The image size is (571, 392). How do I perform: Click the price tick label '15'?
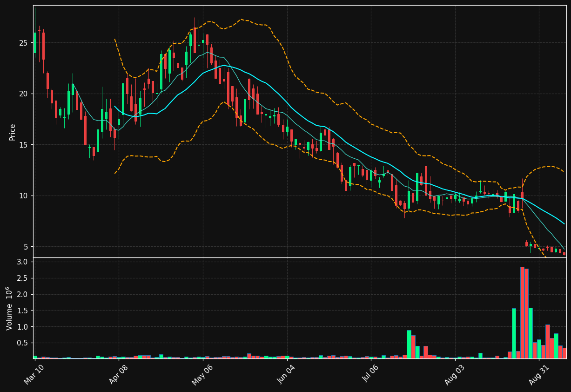[x=24, y=145]
